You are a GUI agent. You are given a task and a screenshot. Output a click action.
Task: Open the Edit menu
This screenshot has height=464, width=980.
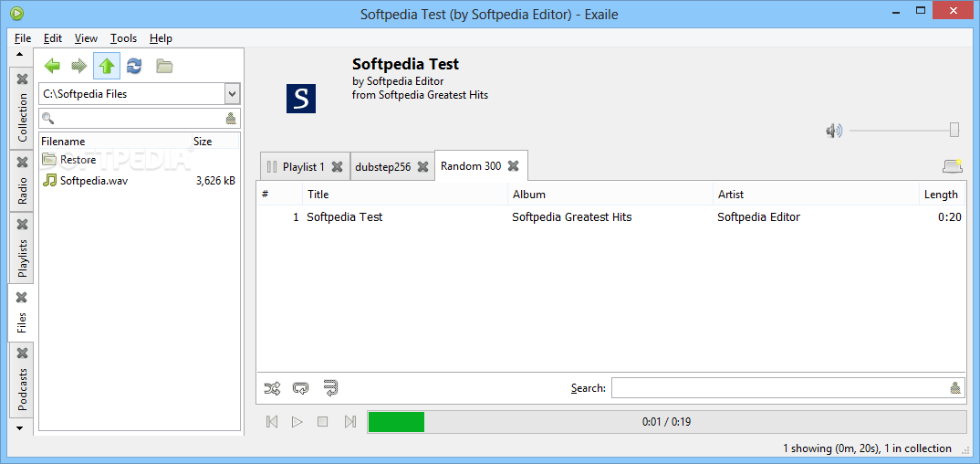53,38
